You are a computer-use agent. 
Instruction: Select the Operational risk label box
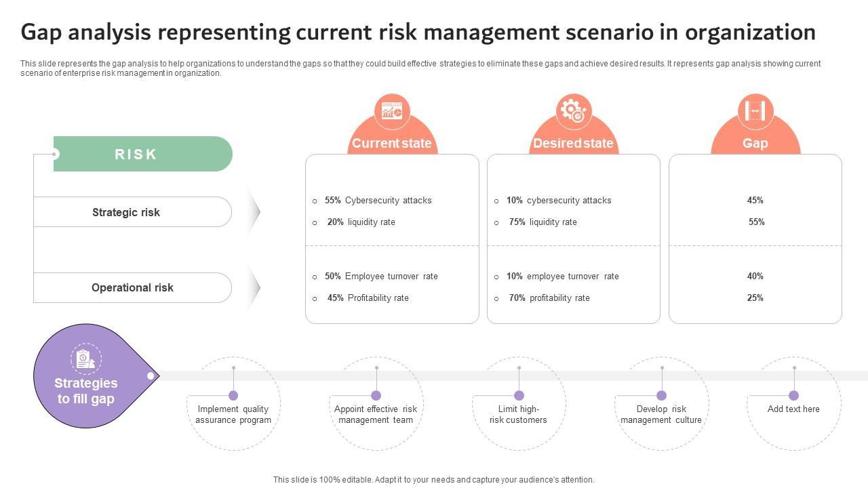coord(132,288)
